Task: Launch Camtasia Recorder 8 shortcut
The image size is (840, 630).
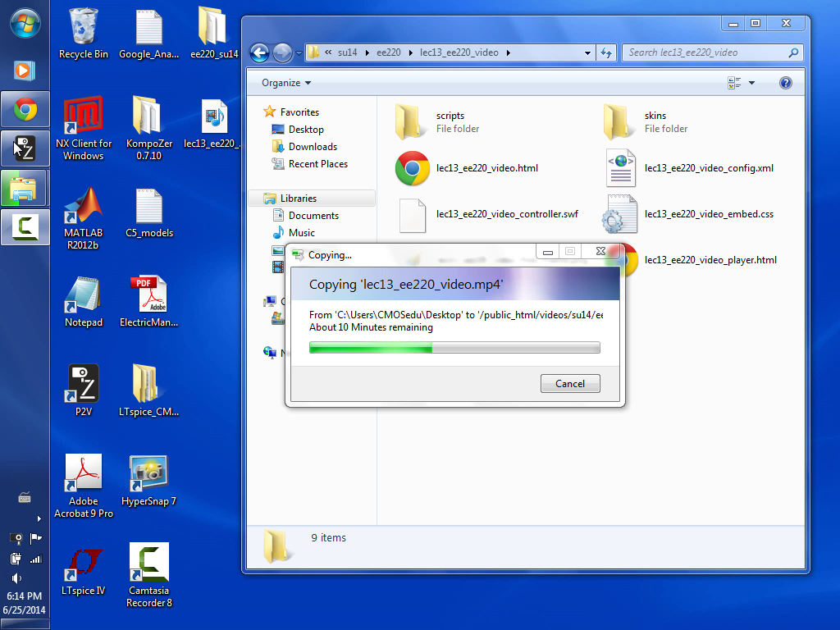Action: [149, 575]
